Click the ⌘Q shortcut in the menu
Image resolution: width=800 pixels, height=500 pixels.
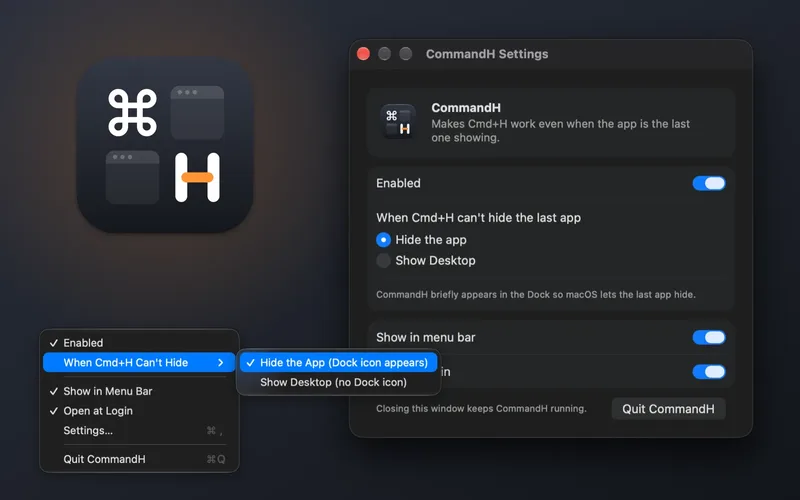[x=216, y=459]
